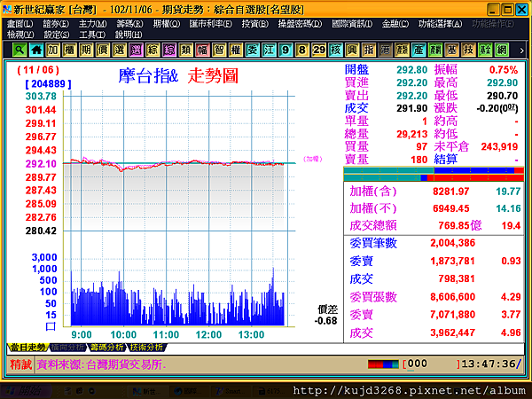Click the 摩台指& chart title
Screen dimensions: 532x399
click(148, 75)
